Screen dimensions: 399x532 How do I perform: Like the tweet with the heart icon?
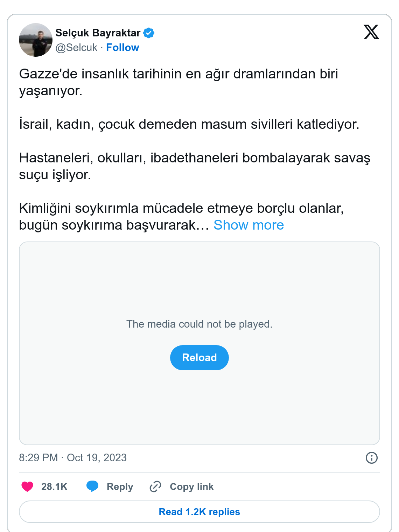[27, 486]
